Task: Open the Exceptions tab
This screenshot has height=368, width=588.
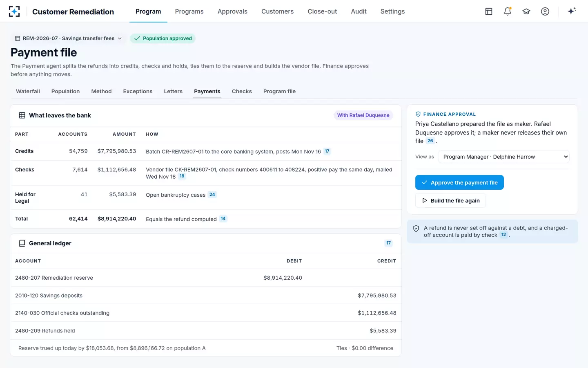Action: [x=138, y=91]
